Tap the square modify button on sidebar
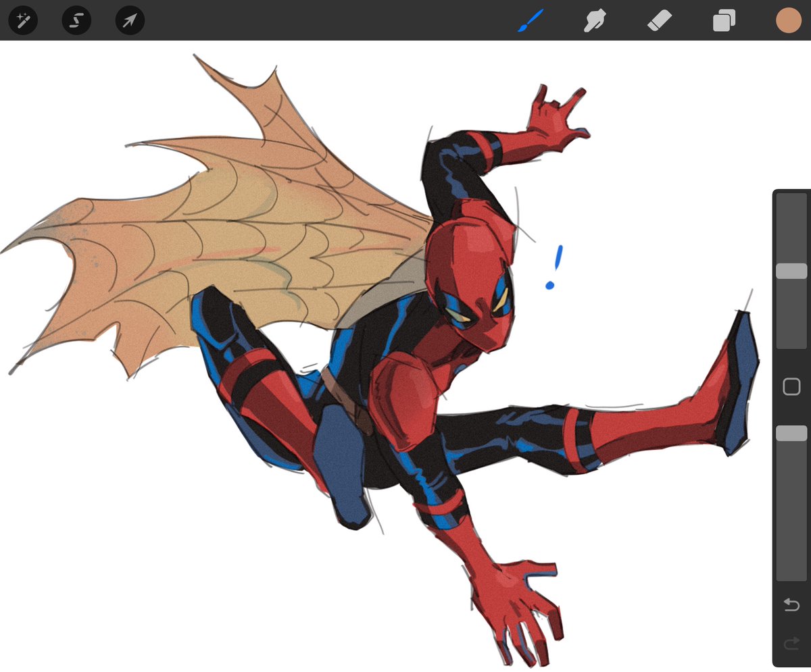Screen dimensions: 811x672 (x=791, y=386)
